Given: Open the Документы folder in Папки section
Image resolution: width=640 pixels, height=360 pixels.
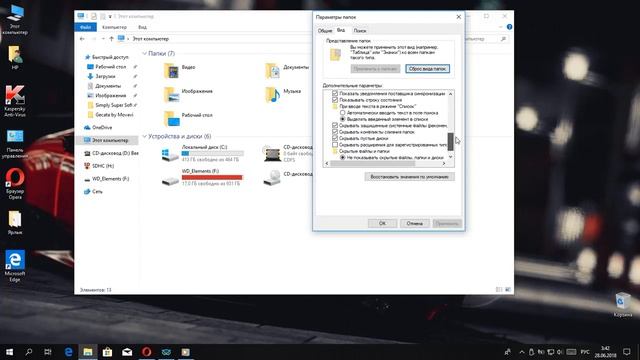Looking at the screenshot, I should tap(272, 71).
